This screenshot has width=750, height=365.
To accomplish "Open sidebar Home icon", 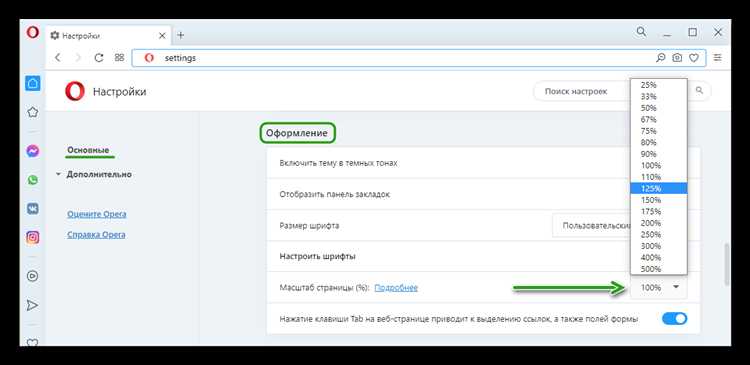I will [x=33, y=83].
